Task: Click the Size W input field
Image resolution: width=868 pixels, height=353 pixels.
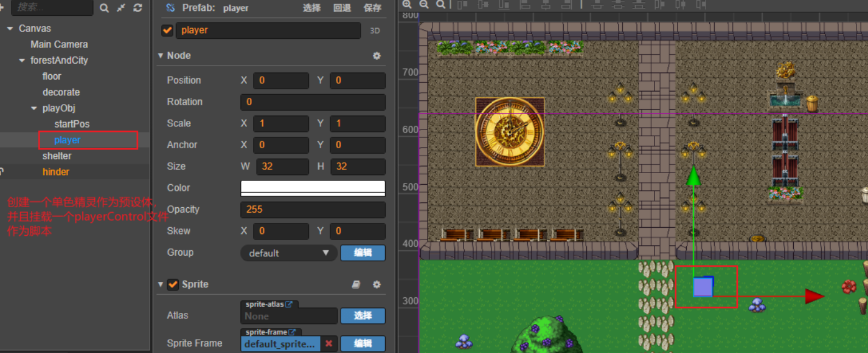Action: tap(283, 166)
